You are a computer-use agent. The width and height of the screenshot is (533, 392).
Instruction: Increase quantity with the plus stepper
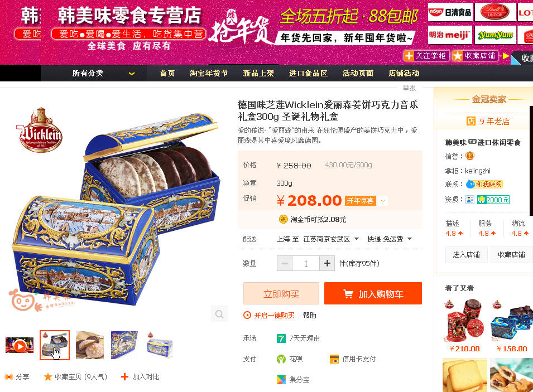click(327, 264)
